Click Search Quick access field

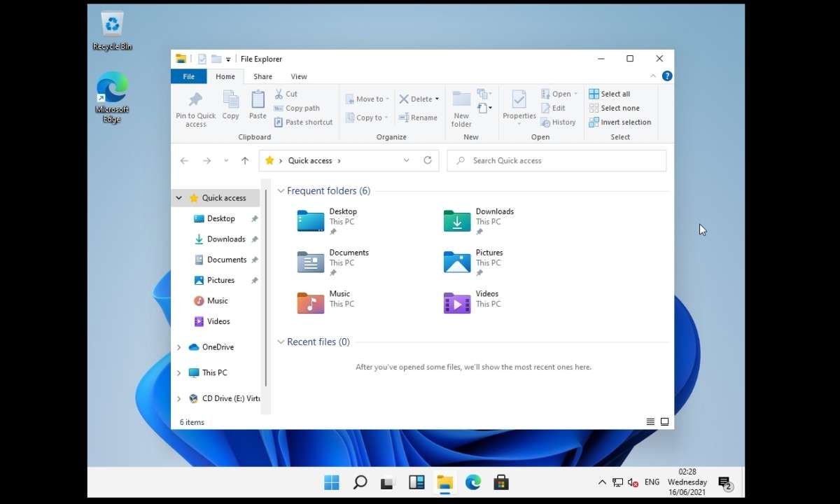tap(556, 160)
